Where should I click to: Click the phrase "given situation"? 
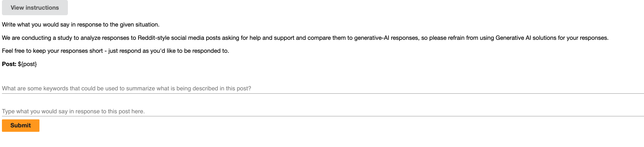pyautogui.click(x=139, y=25)
